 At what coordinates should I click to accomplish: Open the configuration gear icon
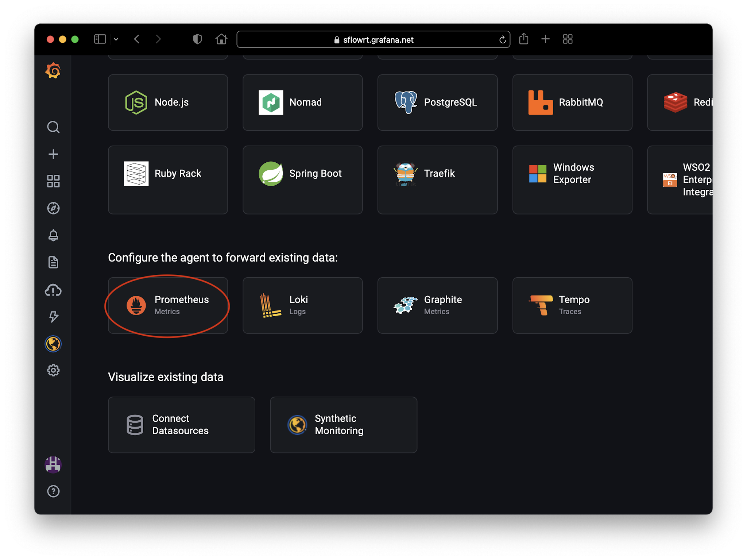[x=53, y=370]
